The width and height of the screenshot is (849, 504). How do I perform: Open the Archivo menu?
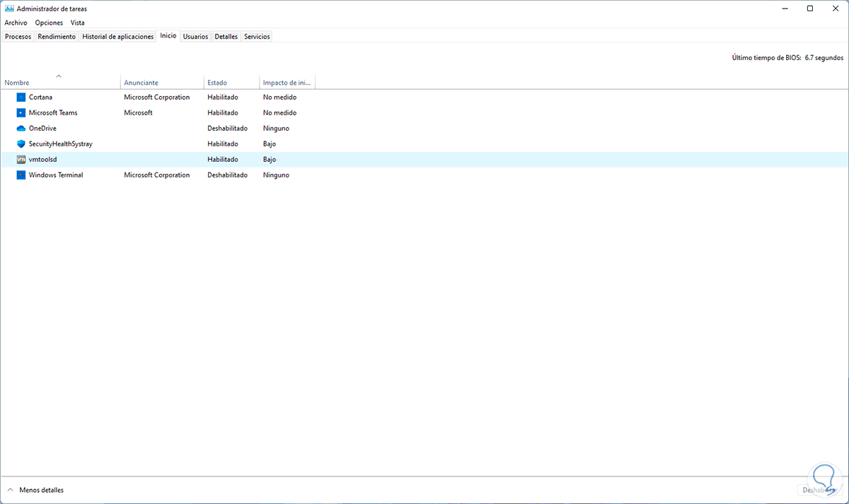tap(16, 23)
